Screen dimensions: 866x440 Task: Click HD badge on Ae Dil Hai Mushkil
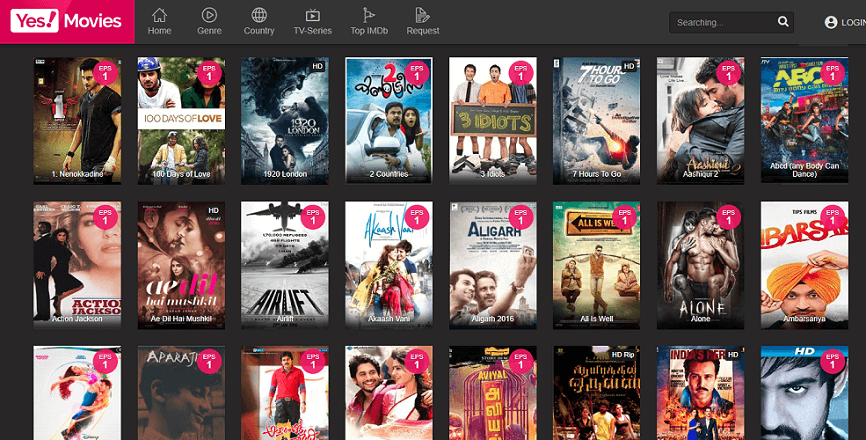coord(214,210)
